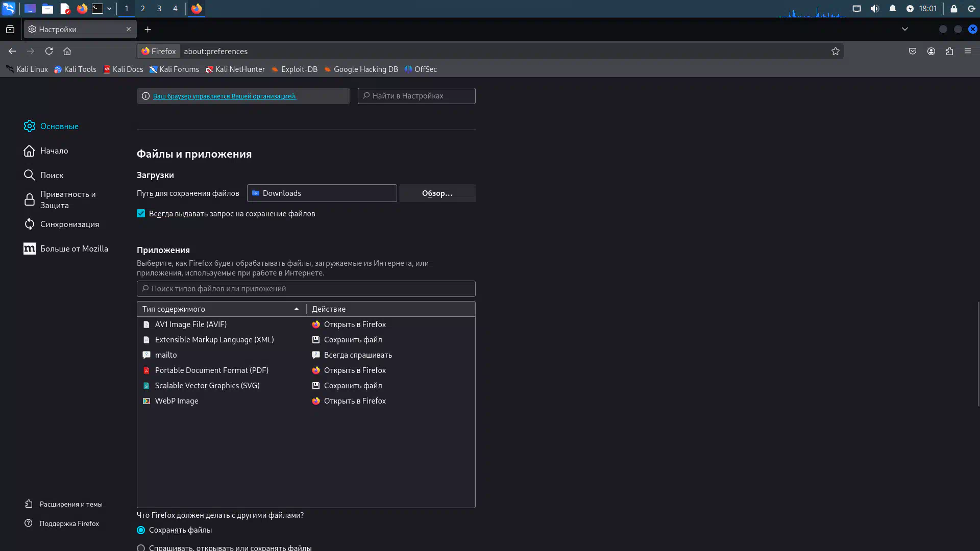Select Scalable Vector Graphics (SVG) row
This screenshot has height=551, width=980.
[306, 386]
